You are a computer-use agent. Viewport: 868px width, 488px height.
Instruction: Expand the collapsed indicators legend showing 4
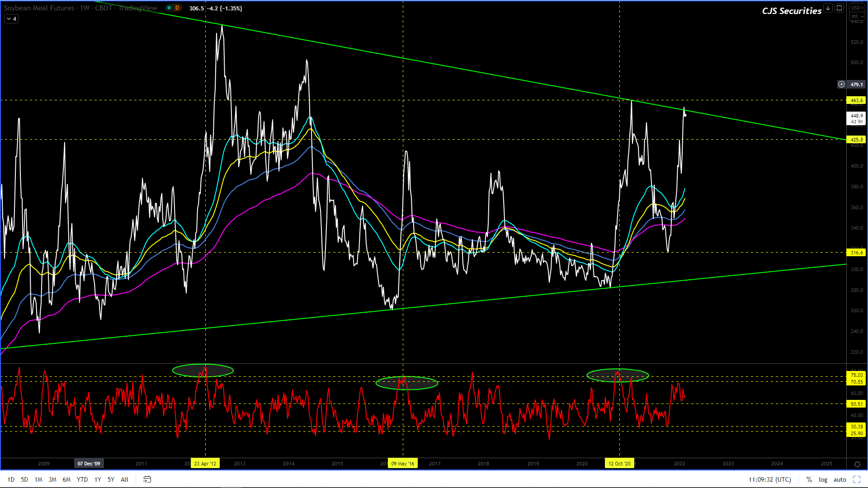point(11,19)
